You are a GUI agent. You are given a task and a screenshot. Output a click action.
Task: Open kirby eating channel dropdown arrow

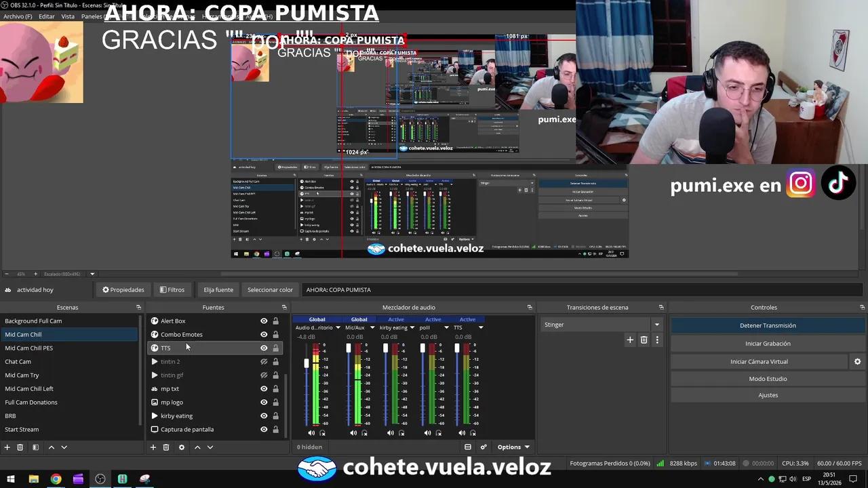pos(412,328)
